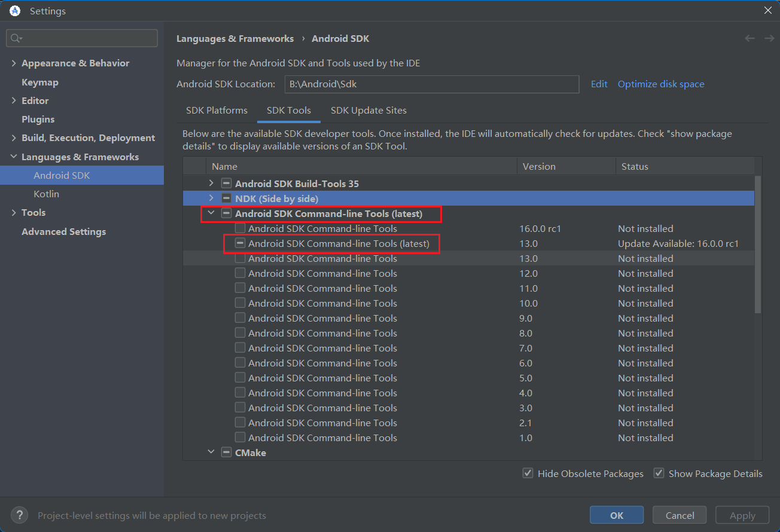Image resolution: width=780 pixels, height=532 pixels.
Task: Collapse the CMake group
Action: point(211,452)
